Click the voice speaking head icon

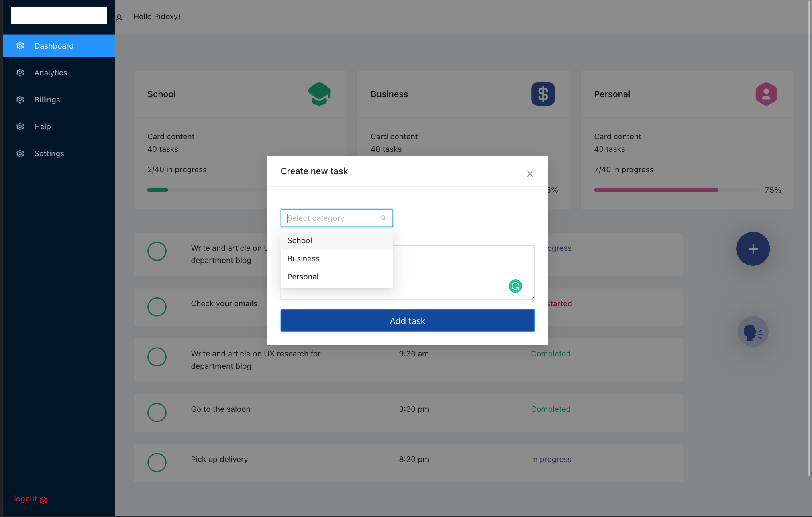click(x=753, y=332)
